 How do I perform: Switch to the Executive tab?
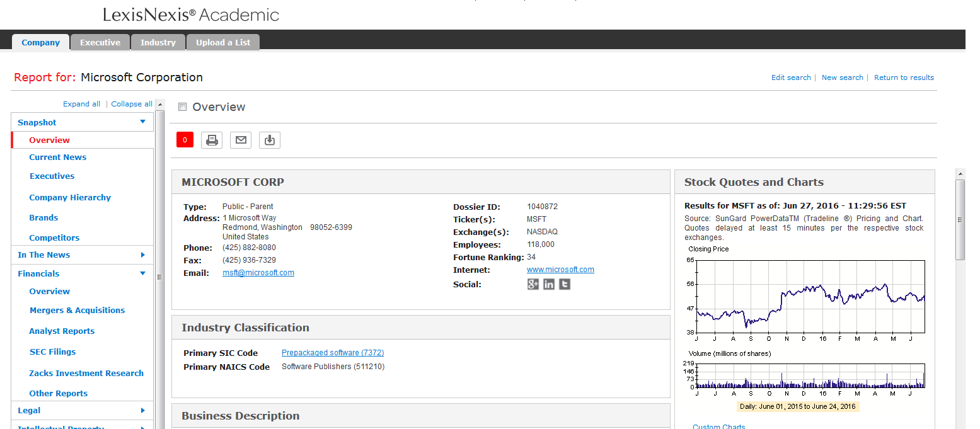point(100,42)
